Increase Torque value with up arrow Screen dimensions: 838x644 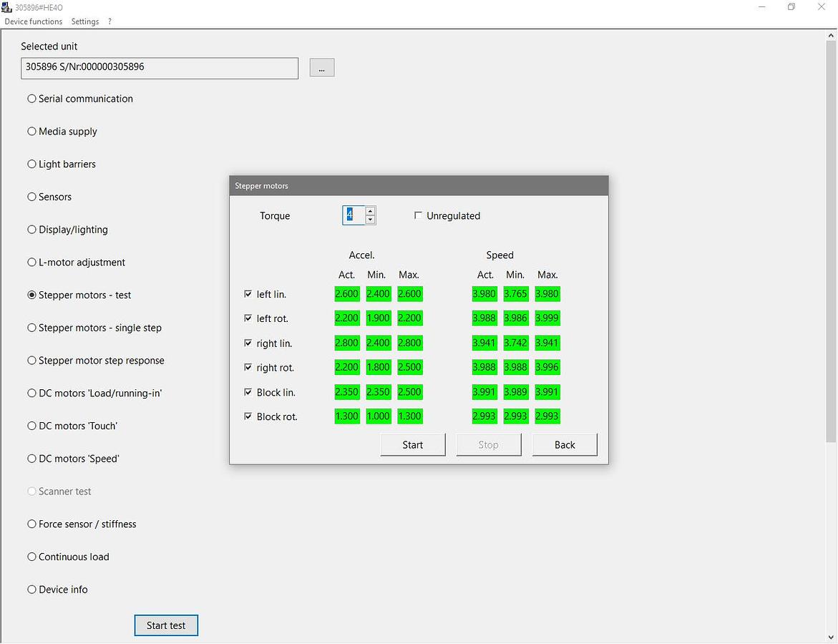[x=370, y=211]
